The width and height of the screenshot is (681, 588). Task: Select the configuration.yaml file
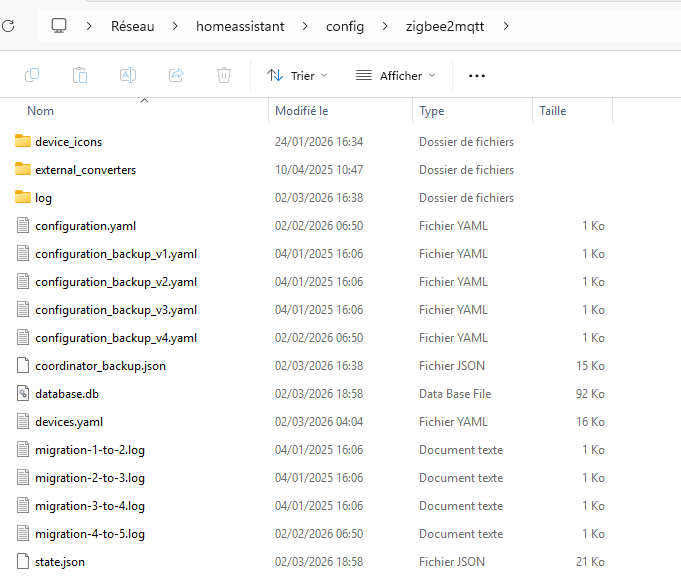[x=85, y=226]
